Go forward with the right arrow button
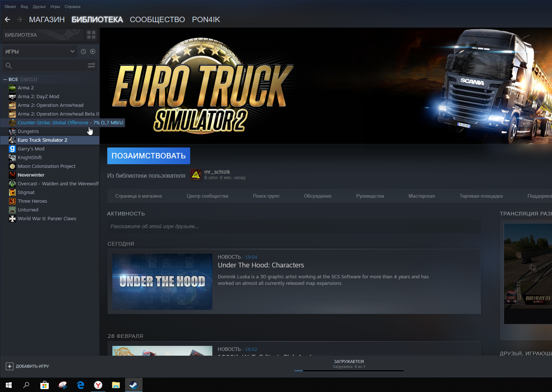This screenshot has width=552, height=392. pyautogui.click(x=20, y=20)
